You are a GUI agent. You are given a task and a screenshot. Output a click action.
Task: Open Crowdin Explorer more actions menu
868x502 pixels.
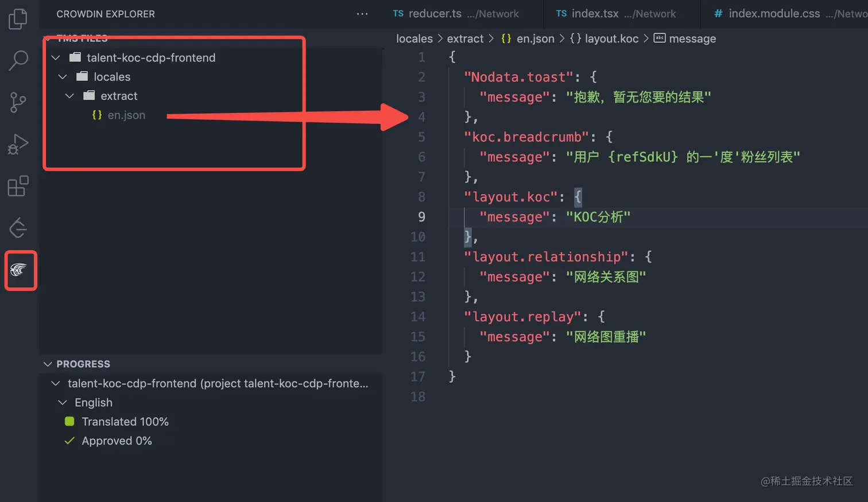362,14
